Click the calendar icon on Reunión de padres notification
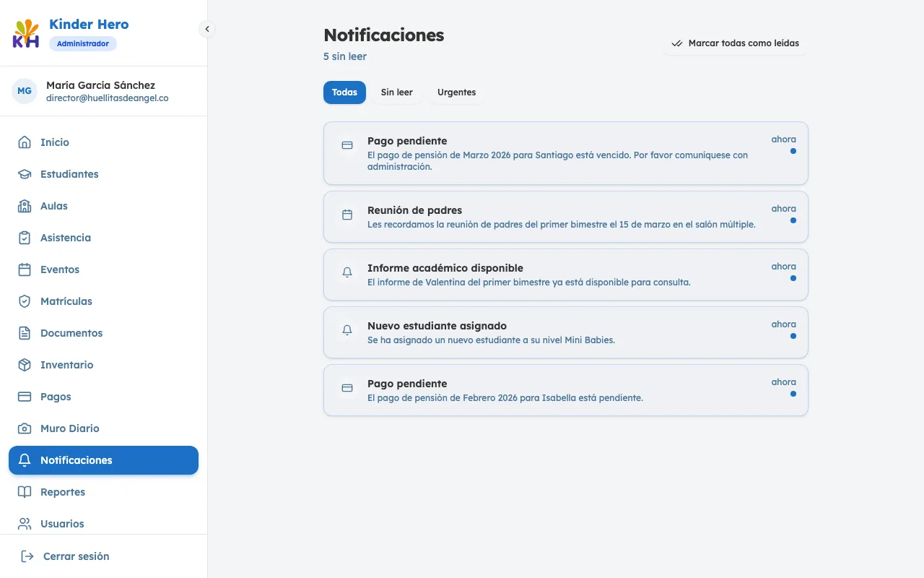 (x=346, y=215)
